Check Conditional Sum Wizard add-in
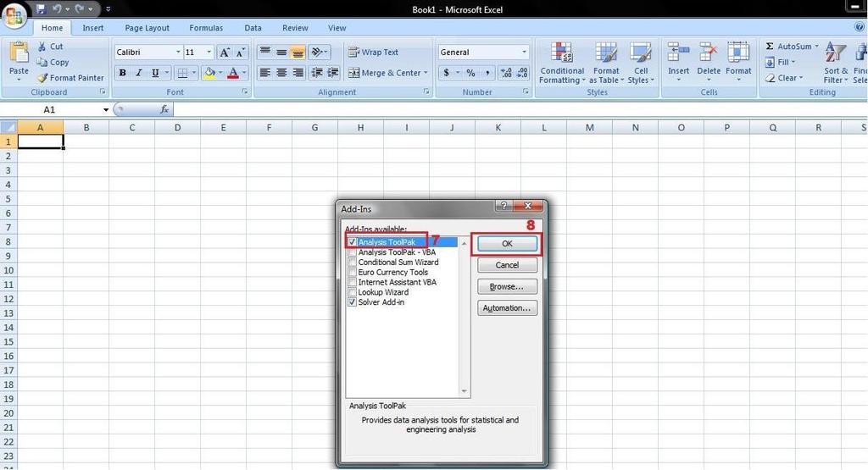Image resolution: width=868 pixels, height=470 pixels. click(x=352, y=262)
